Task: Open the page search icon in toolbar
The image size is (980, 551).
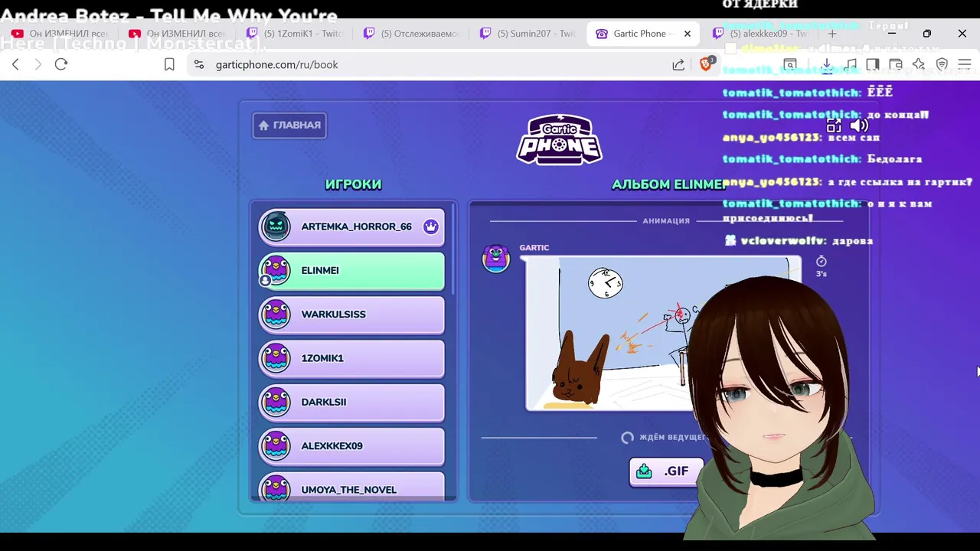Action: [x=790, y=64]
